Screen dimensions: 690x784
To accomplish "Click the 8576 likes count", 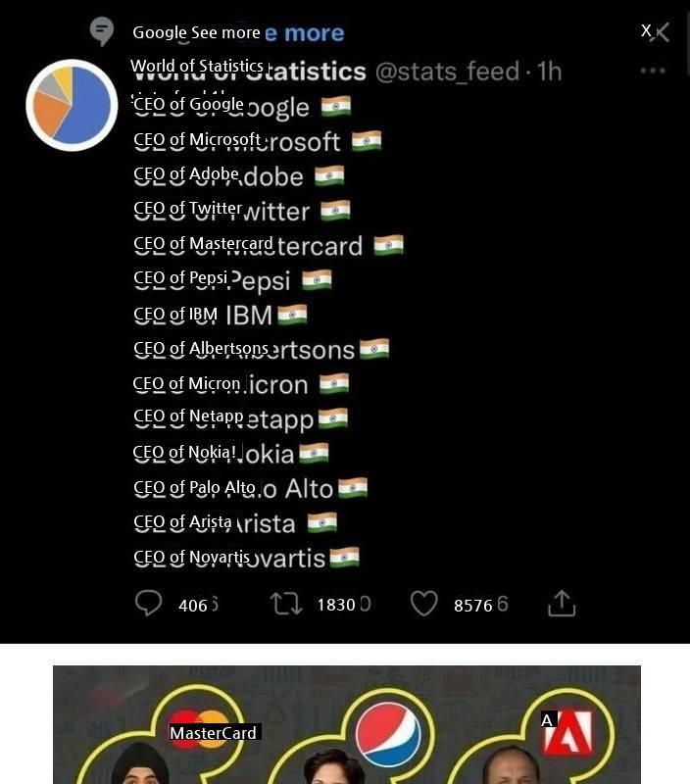I will pyautogui.click(x=480, y=605).
